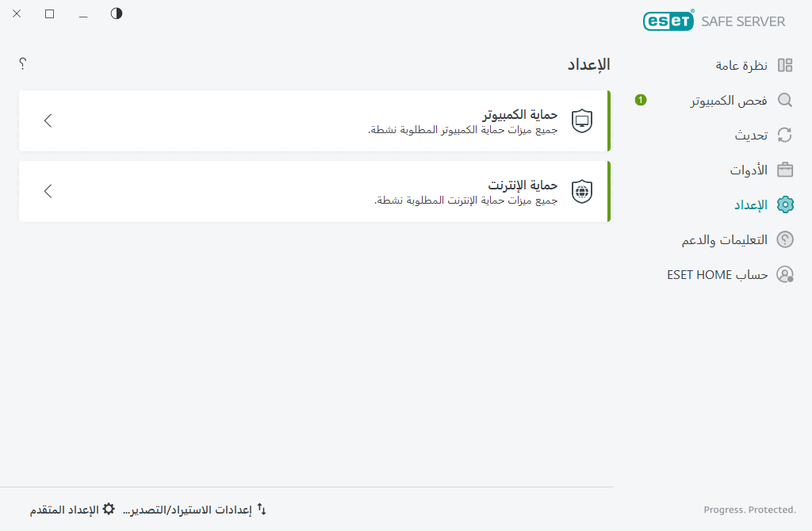
Task: Open the نظرة عامة (Overview) section icon
Action: point(785,65)
